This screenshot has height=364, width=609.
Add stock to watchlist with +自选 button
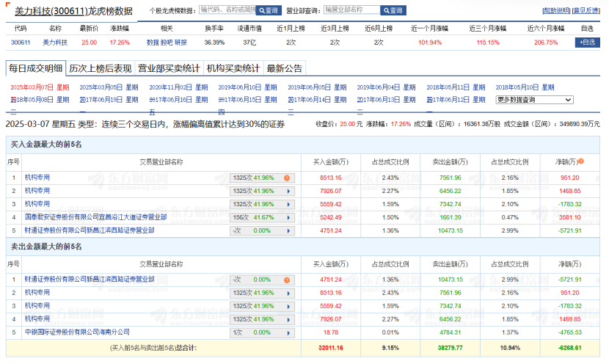click(x=588, y=43)
